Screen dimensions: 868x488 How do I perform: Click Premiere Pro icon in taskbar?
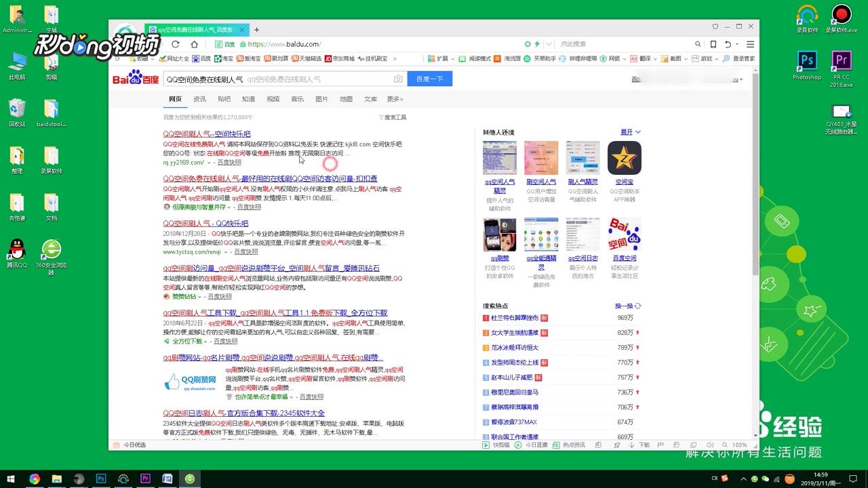[145, 479]
